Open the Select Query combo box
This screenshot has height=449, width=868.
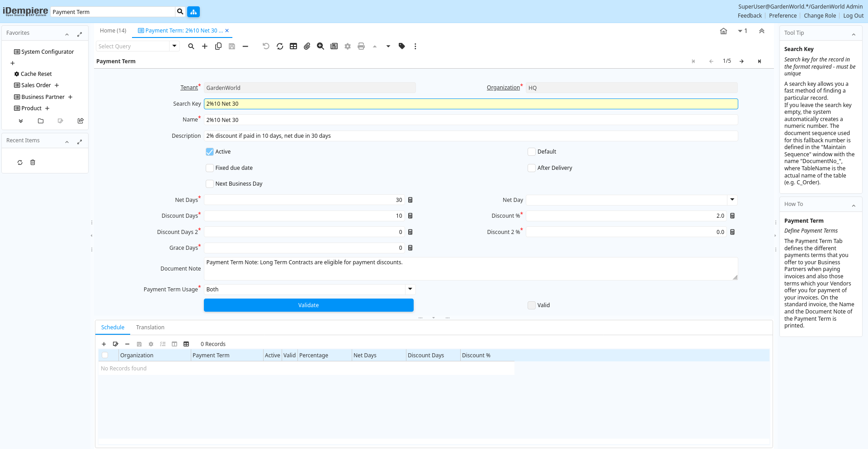[175, 46]
